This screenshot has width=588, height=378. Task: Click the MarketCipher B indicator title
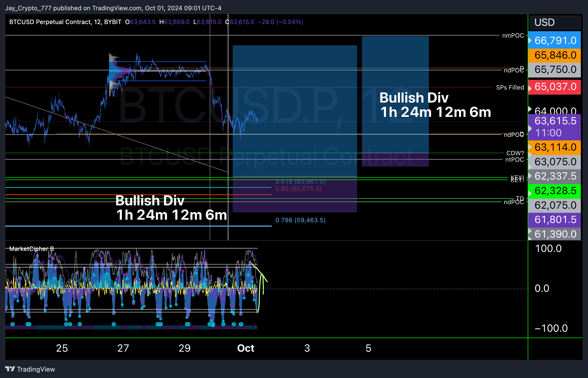31,249
